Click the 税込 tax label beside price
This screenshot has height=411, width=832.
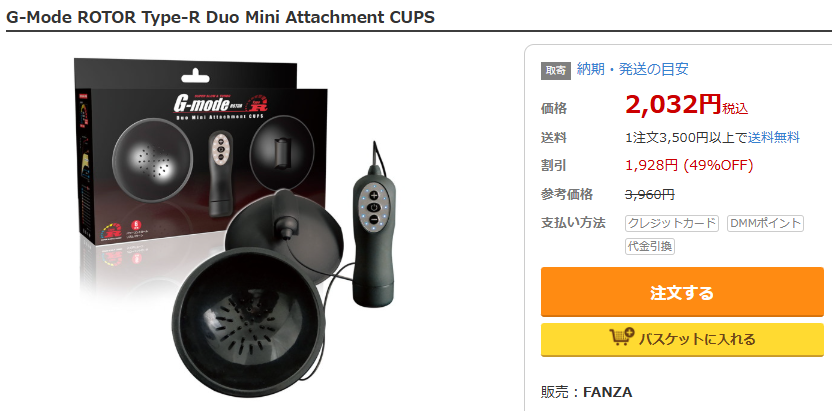[735, 109]
